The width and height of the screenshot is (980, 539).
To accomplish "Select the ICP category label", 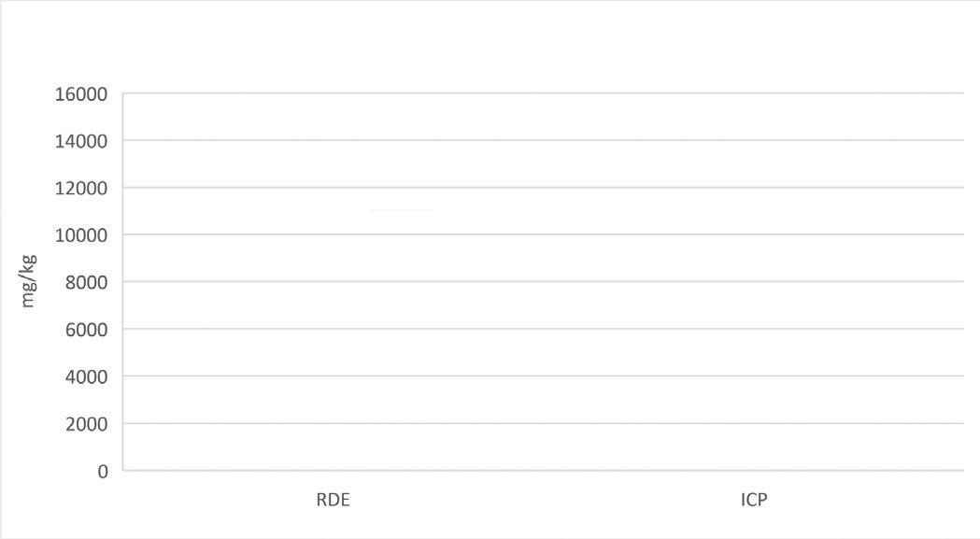I will point(753,500).
